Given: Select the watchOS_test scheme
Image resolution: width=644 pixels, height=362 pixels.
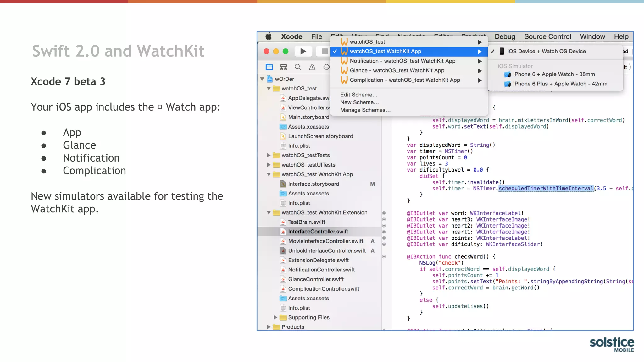Looking at the screenshot, I should pos(409,42).
